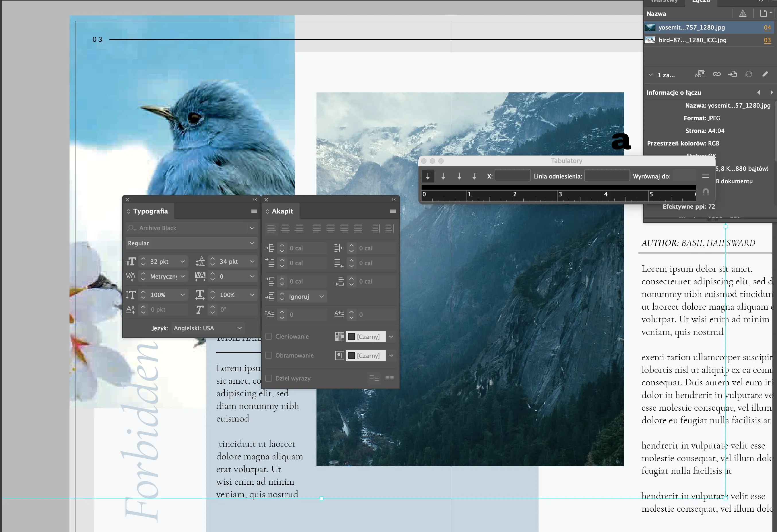Click the center-justified tab stop arrow
The width and height of the screenshot is (777, 532).
(x=443, y=176)
